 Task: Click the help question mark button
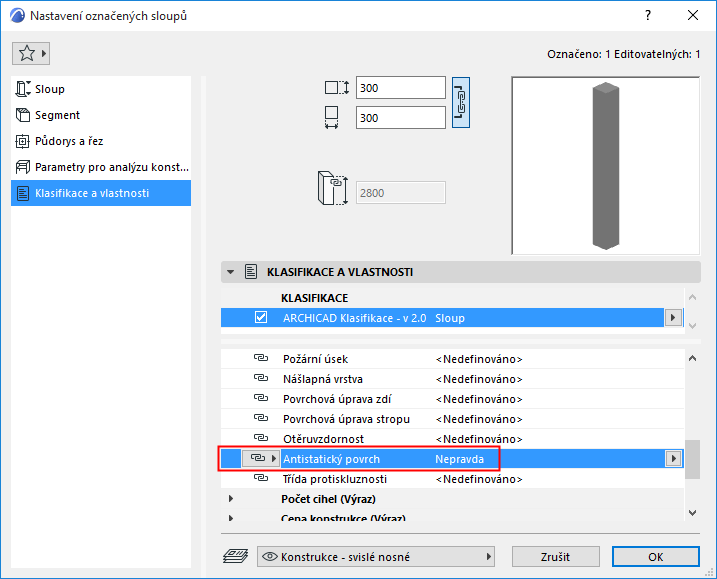pos(647,15)
